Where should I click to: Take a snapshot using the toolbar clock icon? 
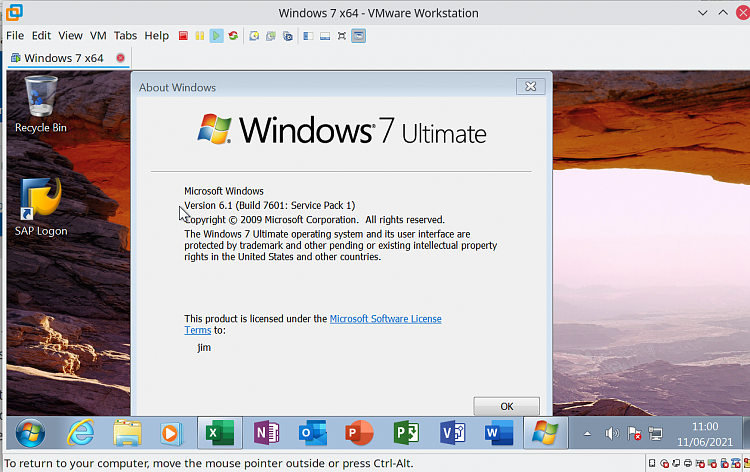tap(254, 36)
